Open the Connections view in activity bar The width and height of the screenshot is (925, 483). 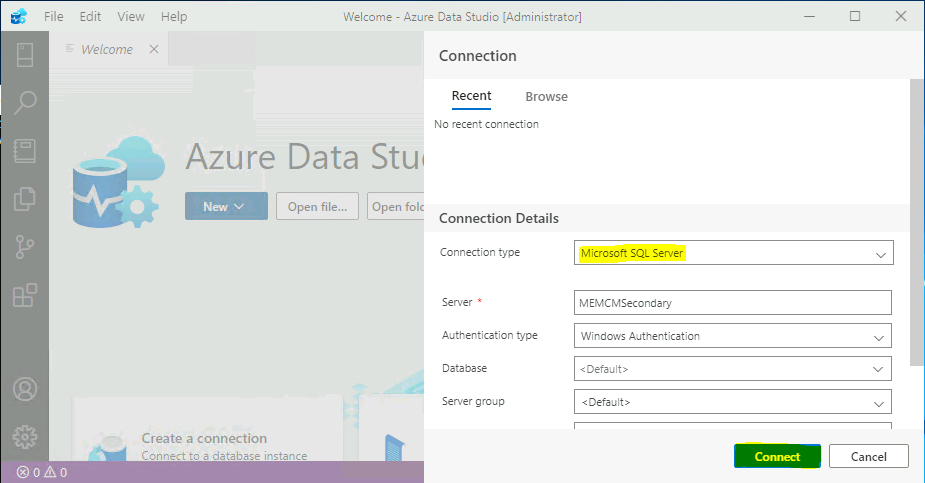tap(25, 55)
